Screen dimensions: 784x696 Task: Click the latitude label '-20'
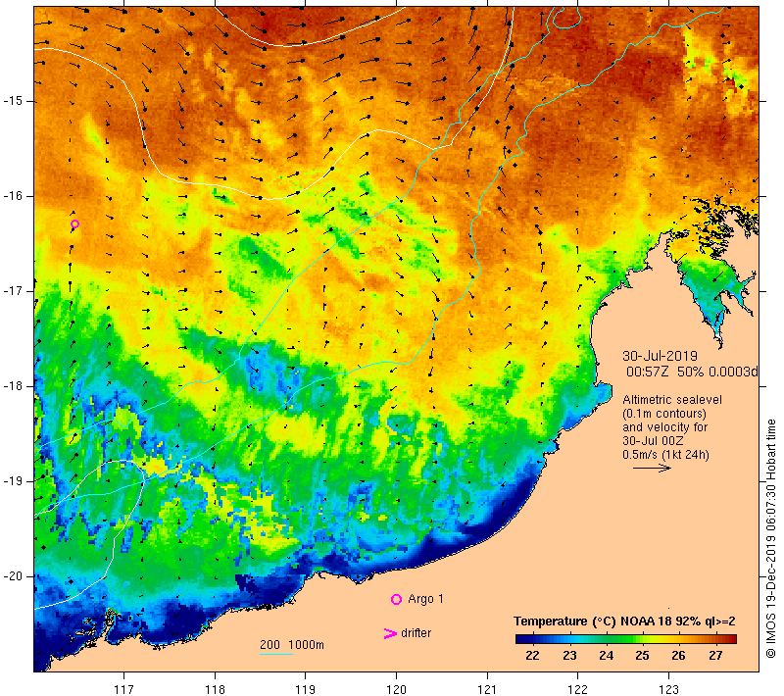click(13, 576)
